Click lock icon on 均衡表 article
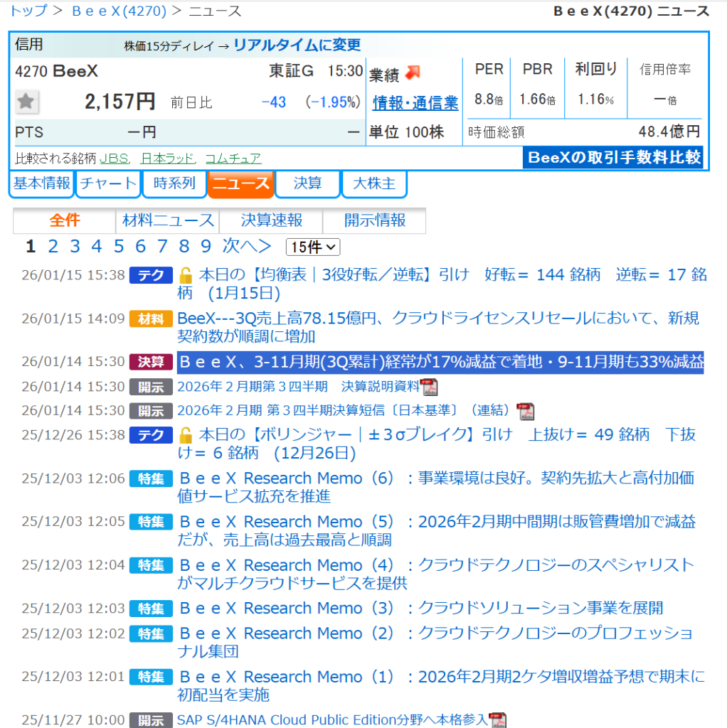727x728 pixels. 186,275
